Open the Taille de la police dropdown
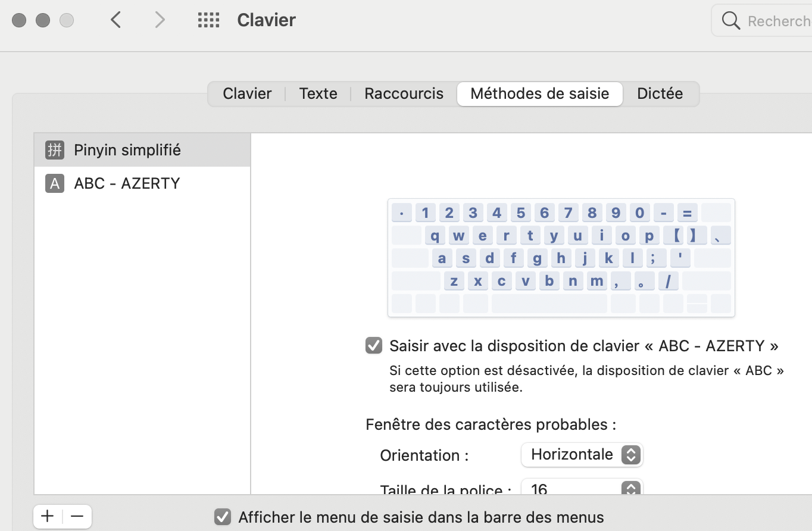 coord(582,489)
